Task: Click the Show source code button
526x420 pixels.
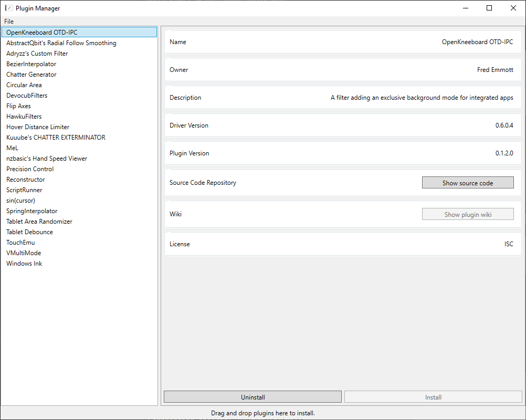Action: coord(467,183)
